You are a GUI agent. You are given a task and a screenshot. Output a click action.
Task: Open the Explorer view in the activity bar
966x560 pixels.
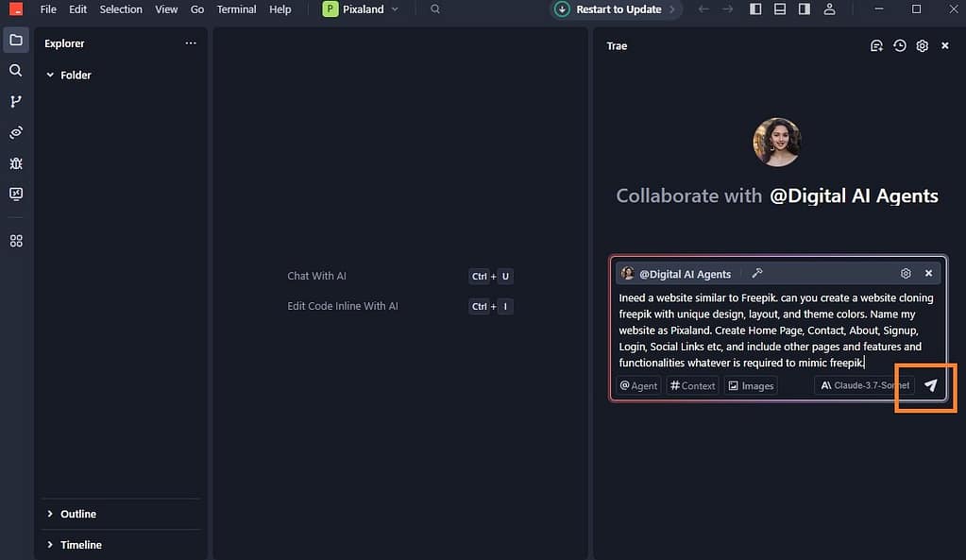[16, 40]
